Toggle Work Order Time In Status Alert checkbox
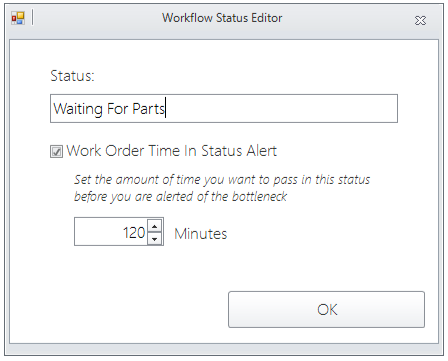448x361 pixels. click(x=56, y=152)
